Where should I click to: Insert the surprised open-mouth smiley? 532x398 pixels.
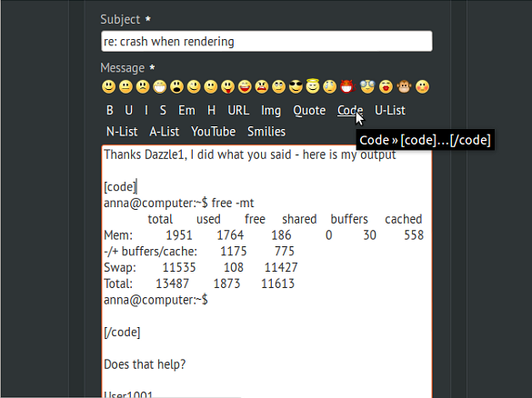[176, 87]
